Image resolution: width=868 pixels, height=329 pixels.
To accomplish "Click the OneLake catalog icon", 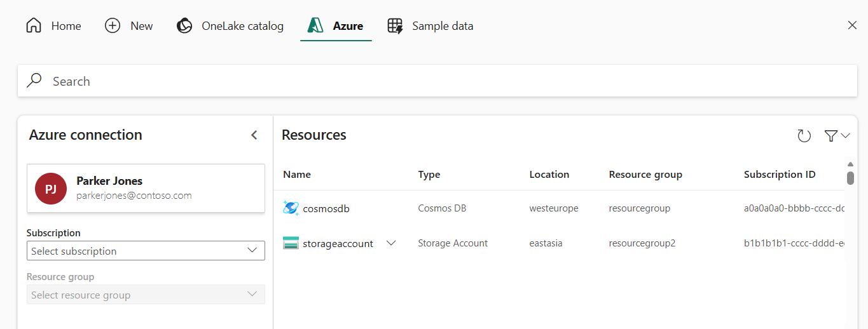I will [184, 26].
